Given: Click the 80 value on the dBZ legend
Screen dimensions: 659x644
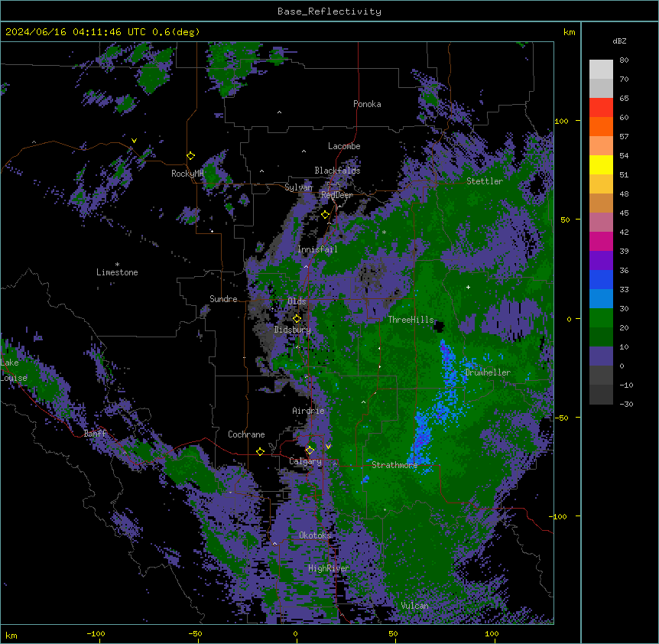Looking at the screenshot, I should pos(624,60).
